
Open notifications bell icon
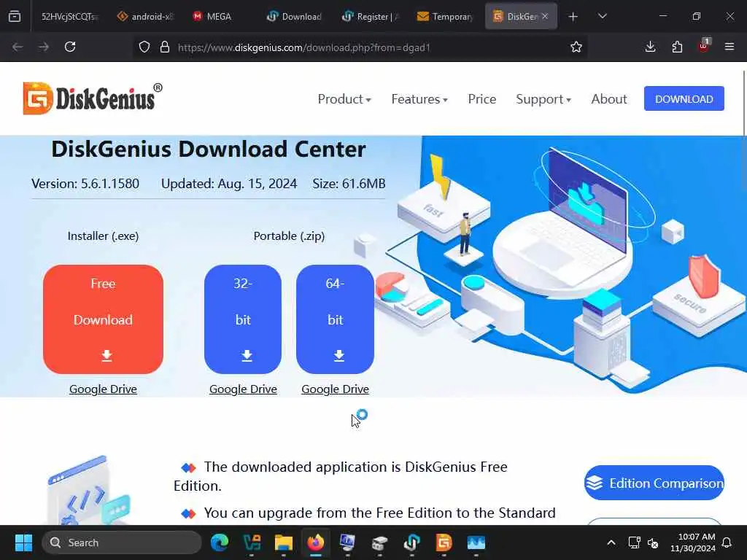point(727,542)
